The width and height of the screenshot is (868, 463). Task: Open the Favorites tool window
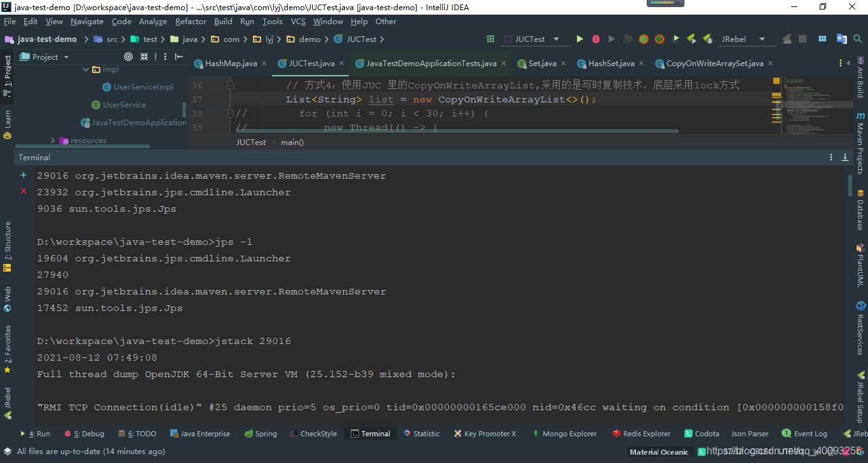(8, 349)
